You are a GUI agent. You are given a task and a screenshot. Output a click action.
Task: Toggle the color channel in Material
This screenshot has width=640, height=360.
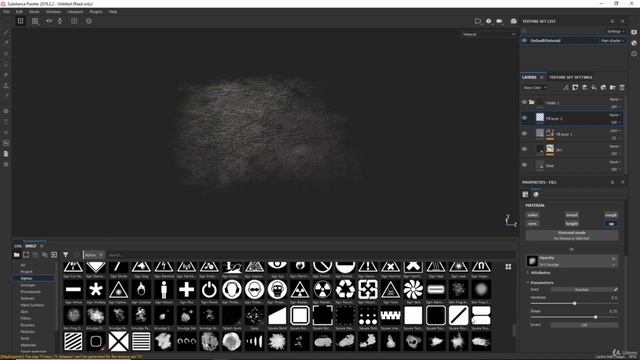533,215
